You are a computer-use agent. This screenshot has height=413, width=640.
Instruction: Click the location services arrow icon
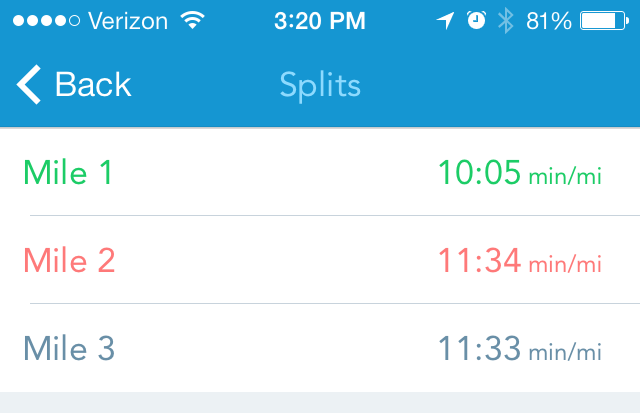tap(446, 20)
